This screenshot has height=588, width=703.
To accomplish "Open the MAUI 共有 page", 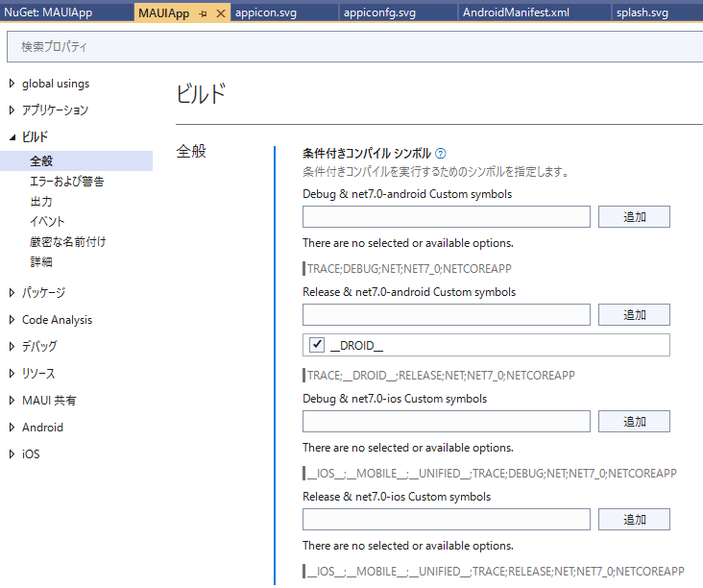I will point(49,401).
